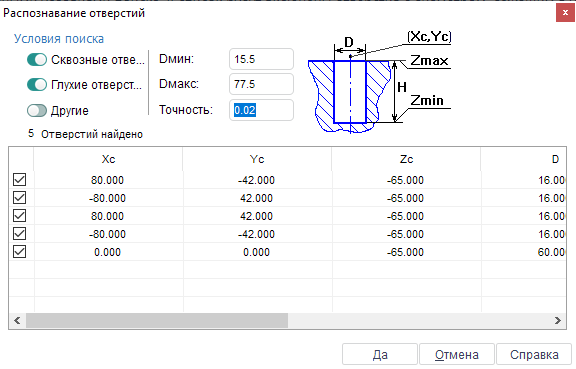Click the Отверстий найдено label

(92, 135)
